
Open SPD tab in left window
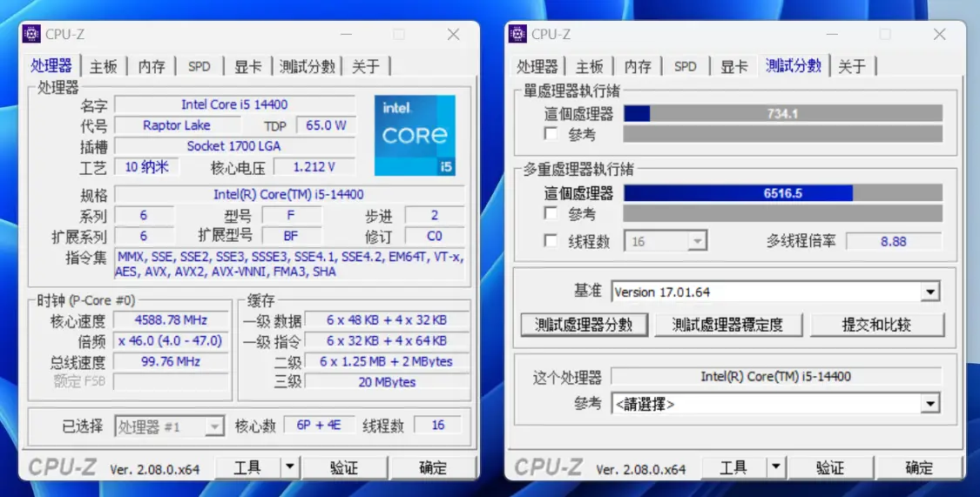pos(199,66)
